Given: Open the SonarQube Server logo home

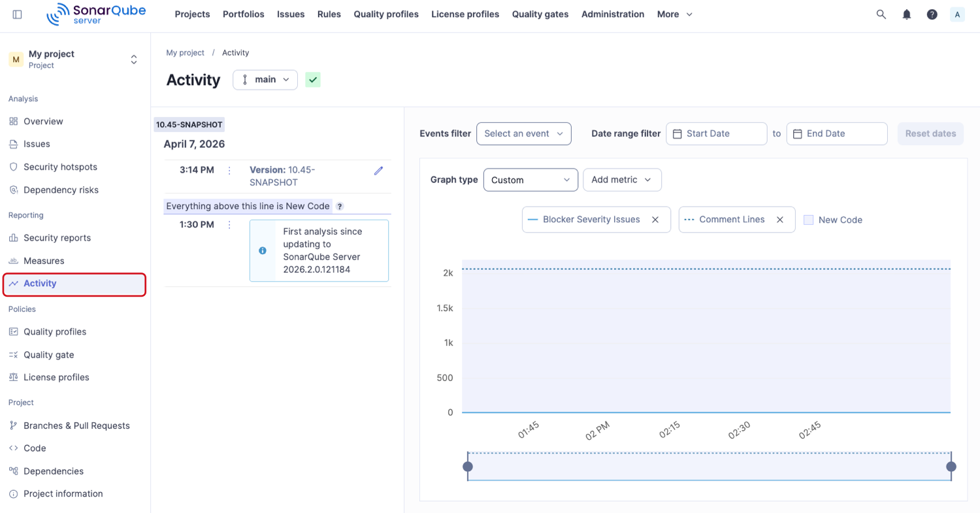Looking at the screenshot, I should click(96, 14).
